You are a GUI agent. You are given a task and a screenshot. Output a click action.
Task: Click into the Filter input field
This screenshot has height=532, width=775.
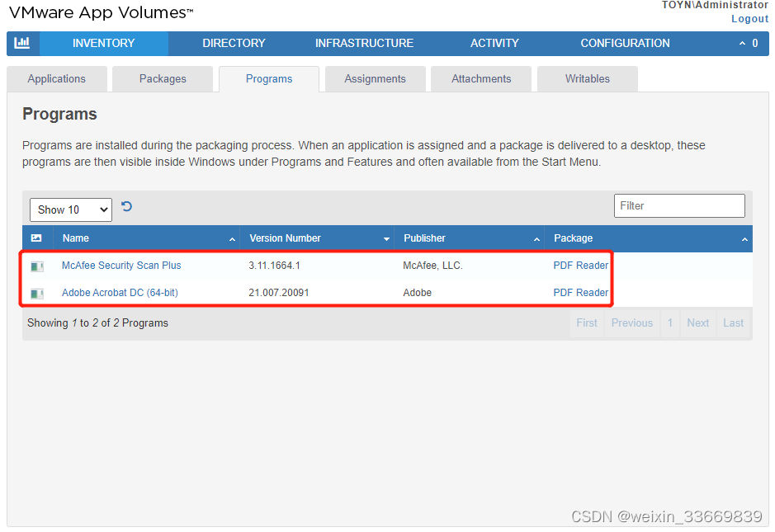(679, 206)
